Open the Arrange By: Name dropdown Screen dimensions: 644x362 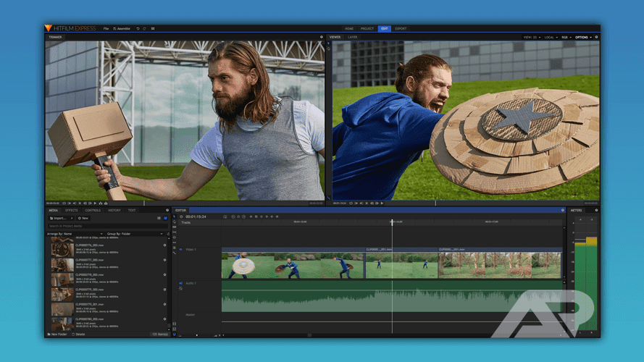pos(75,234)
